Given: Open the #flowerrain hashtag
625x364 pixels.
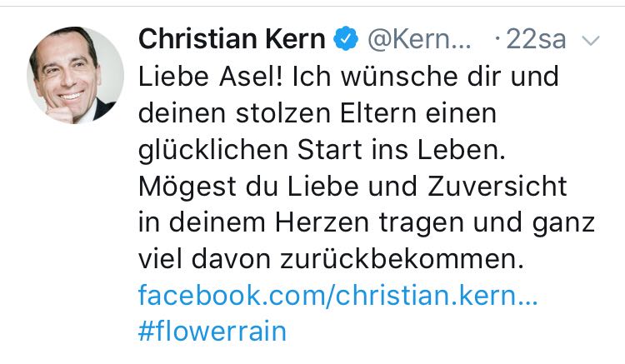Looking at the screenshot, I should (212, 332).
